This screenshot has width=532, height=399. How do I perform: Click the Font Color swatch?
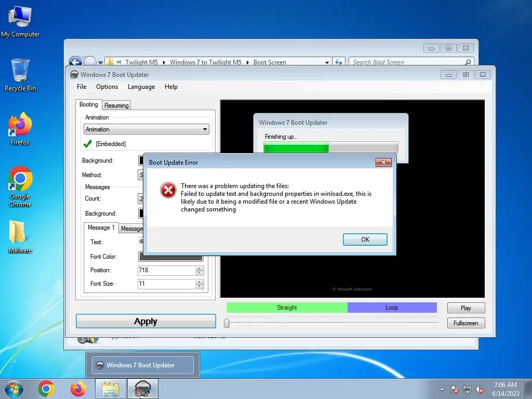pyautogui.click(x=170, y=258)
